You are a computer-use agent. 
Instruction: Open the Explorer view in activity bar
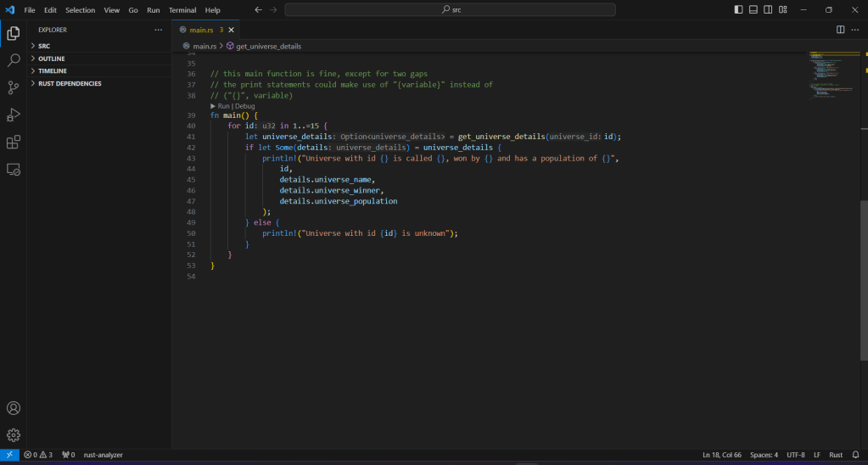click(14, 33)
